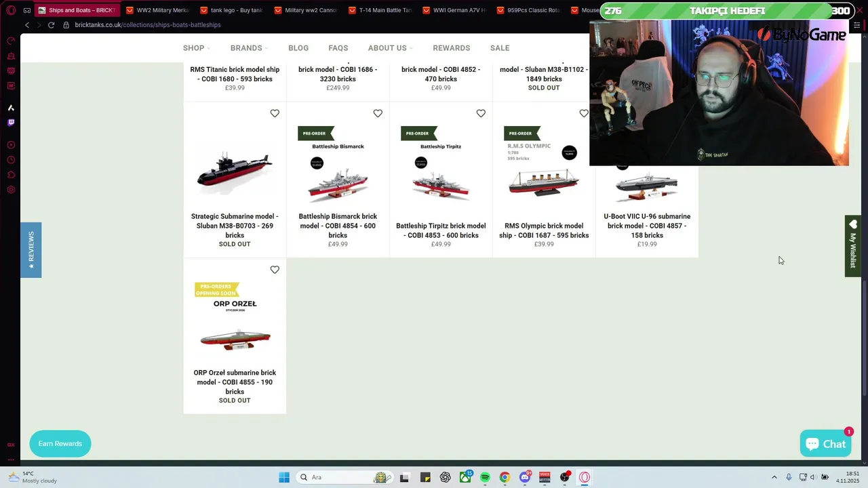
Task: Open Google Chrome from taskbar
Action: click(505, 477)
